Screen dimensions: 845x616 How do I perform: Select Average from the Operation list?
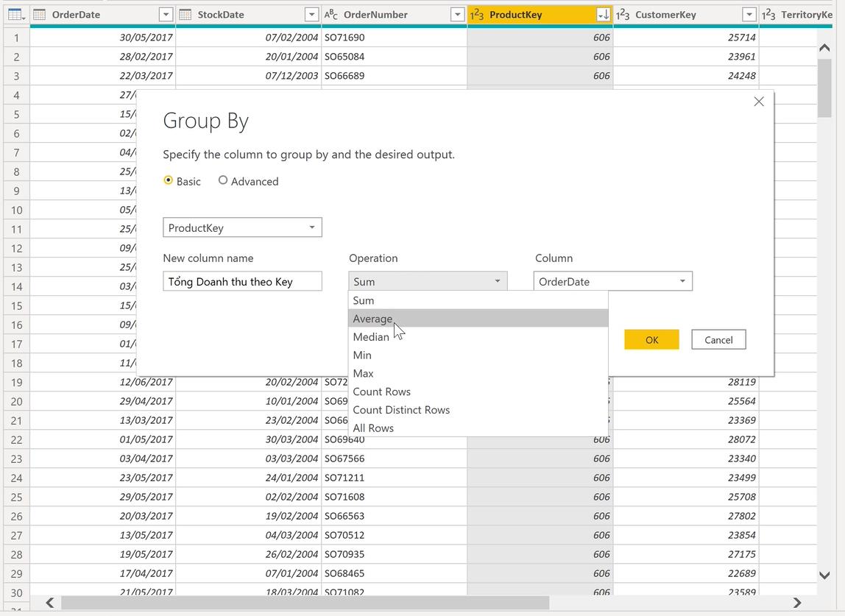[x=372, y=318]
